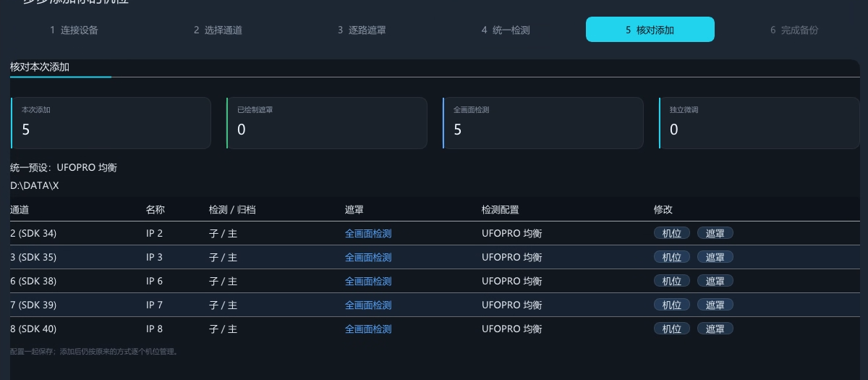Modify 机位 for IP 7 row
The width and height of the screenshot is (868, 380).
(672, 305)
